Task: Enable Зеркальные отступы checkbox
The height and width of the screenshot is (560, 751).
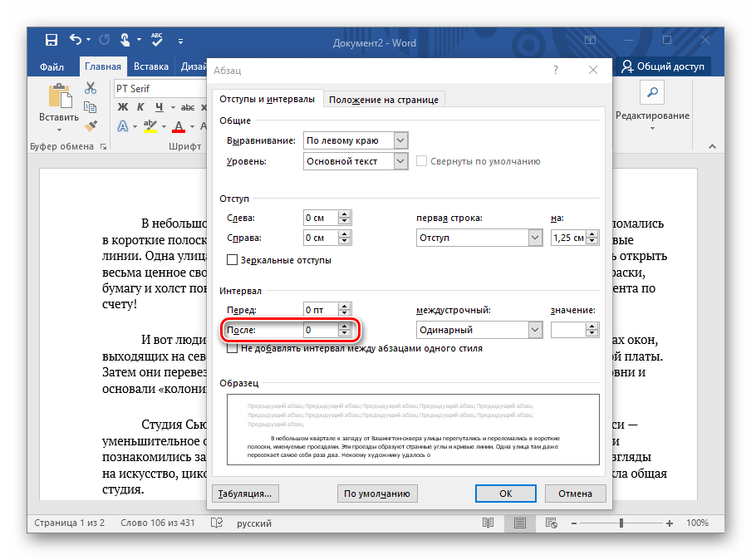Action: 233,259
